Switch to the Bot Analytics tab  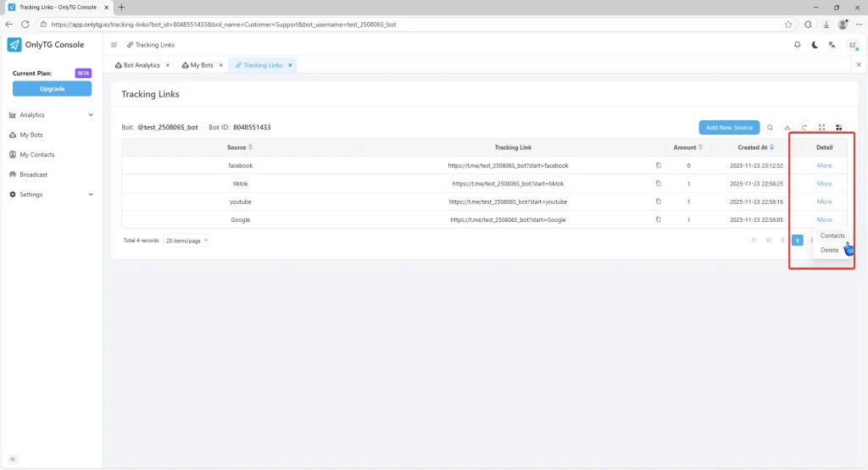141,65
